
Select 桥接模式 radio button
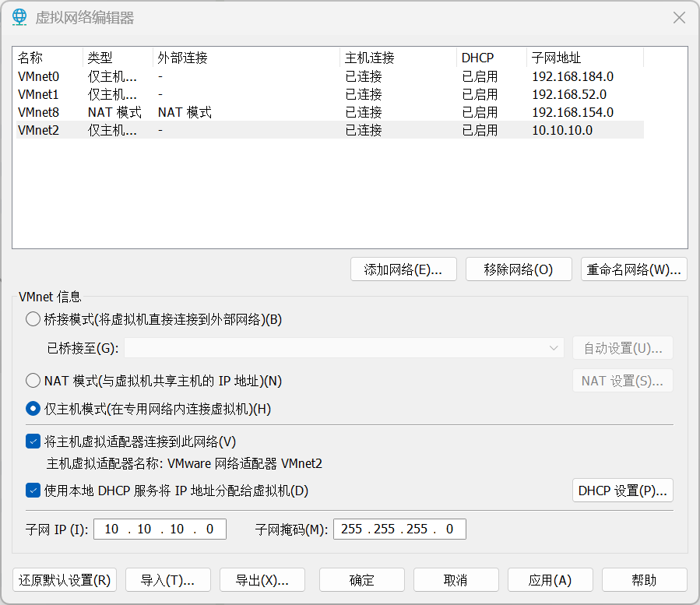[33, 319]
